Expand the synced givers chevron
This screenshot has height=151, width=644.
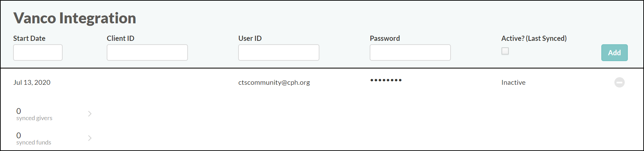tap(90, 114)
